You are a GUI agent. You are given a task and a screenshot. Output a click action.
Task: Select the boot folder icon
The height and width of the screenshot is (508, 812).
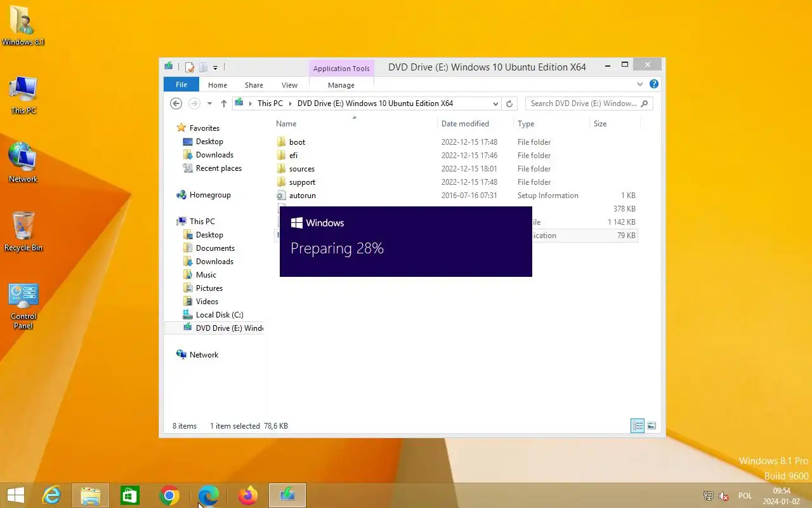pyautogui.click(x=282, y=142)
